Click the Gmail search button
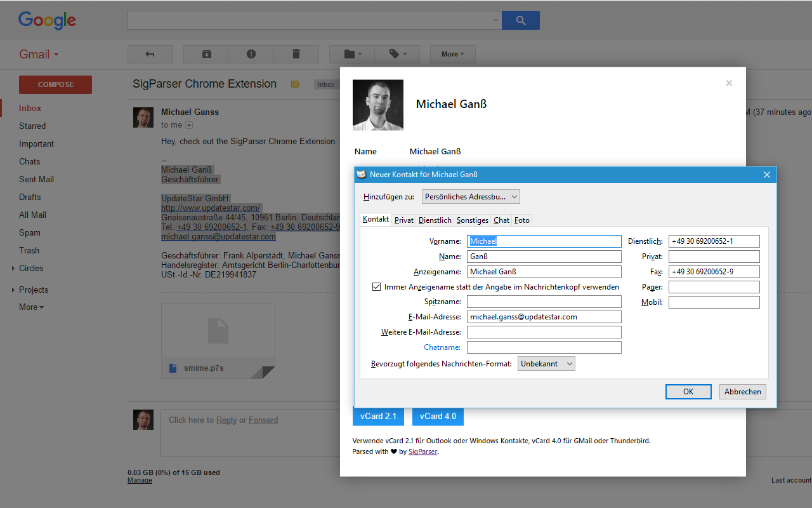Screen dimensions: 812x508 coord(520,20)
